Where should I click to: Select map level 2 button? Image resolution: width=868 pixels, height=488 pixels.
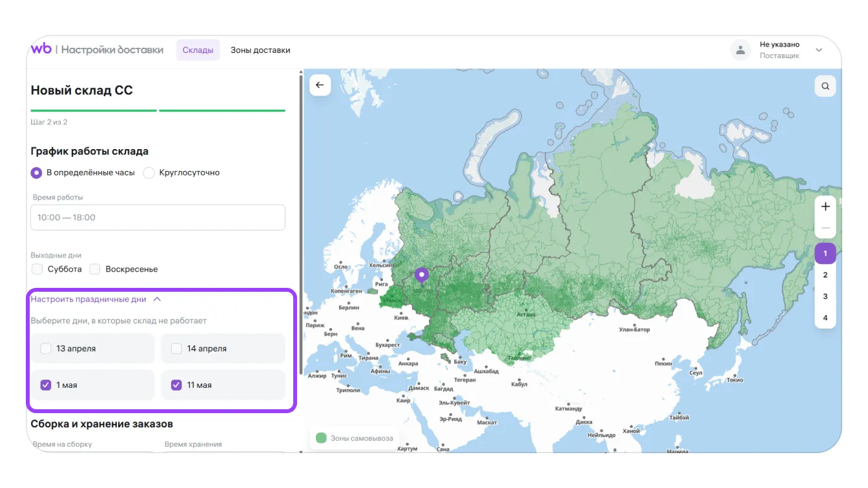tap(825, 275)
